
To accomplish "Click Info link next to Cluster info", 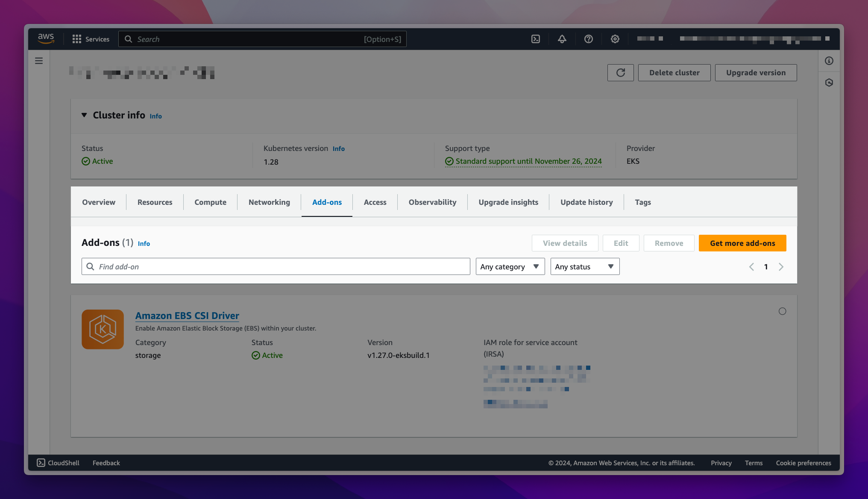I will click(155, 116).
